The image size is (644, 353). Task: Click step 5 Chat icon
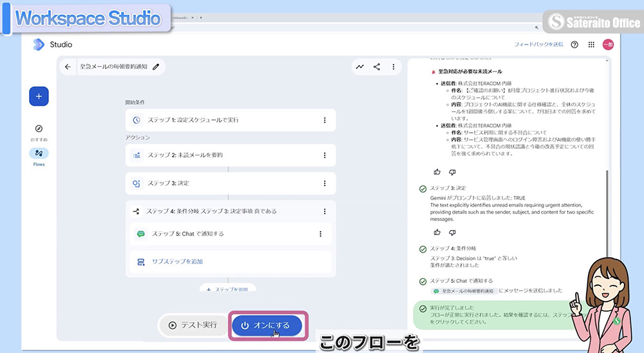[141, 234]
